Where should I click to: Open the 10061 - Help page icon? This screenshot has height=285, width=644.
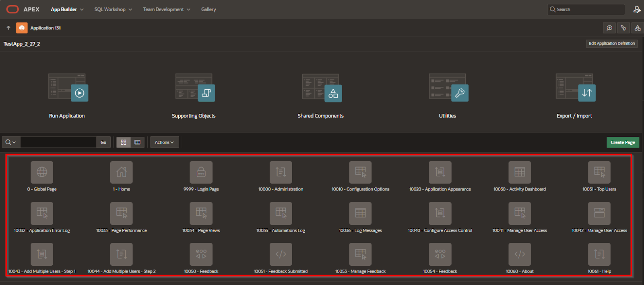(x=599, y=254)
